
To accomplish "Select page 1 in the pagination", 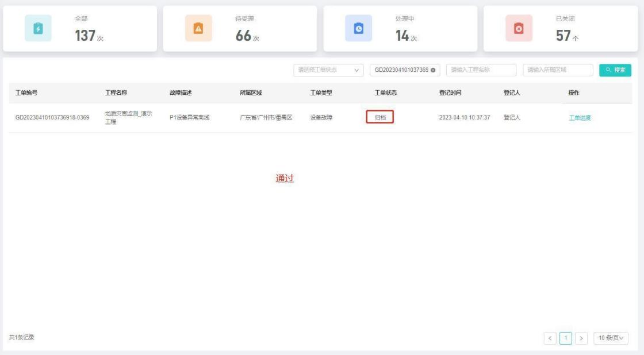I will [567, 338].
